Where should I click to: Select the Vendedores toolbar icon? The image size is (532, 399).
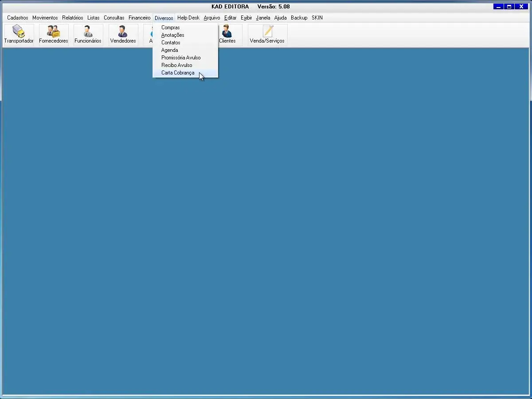pos(123,35)
